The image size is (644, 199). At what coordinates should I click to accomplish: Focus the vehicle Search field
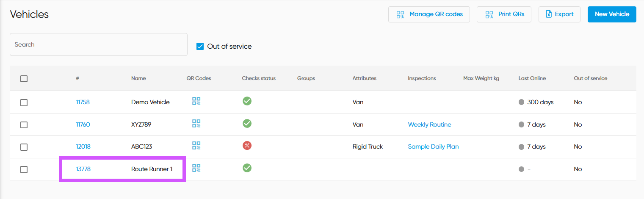(x=98, y=44)
